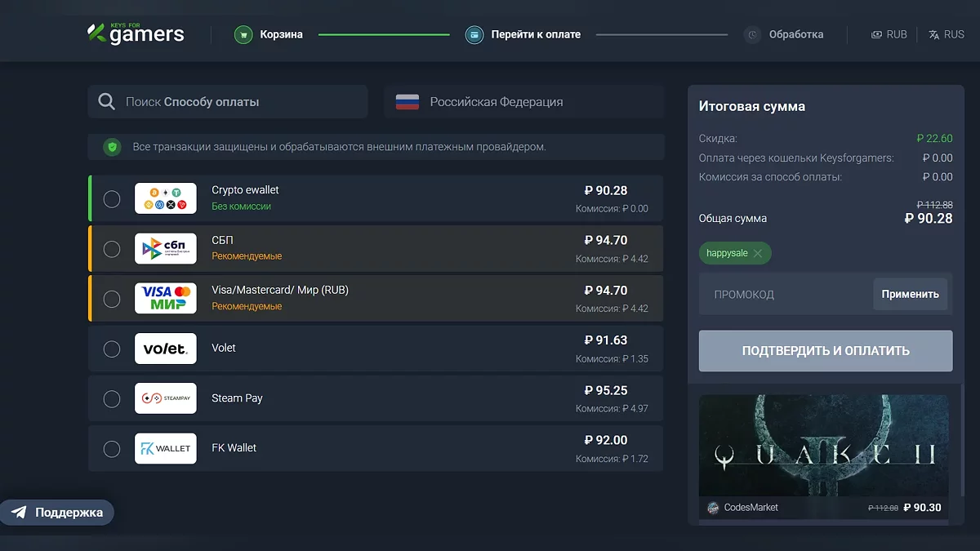
Task: Click the magnifier search icon
Action: click(x=106, y=102)
